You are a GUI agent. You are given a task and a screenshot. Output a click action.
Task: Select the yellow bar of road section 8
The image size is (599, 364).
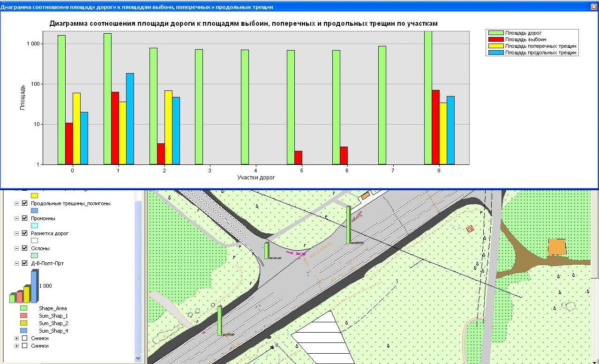click(x=443, y=134)
